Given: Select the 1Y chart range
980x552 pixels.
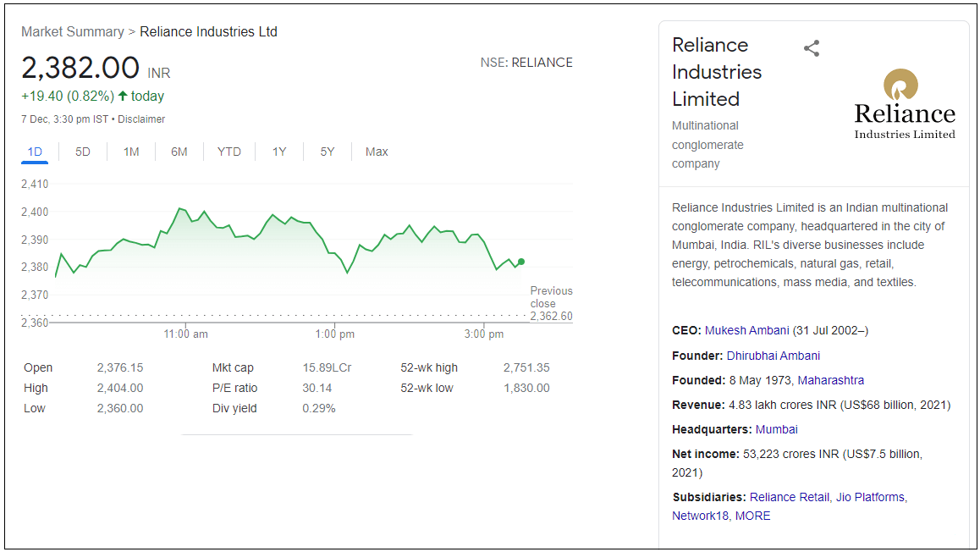Looking at the screenshot, I should pos(278,152).
